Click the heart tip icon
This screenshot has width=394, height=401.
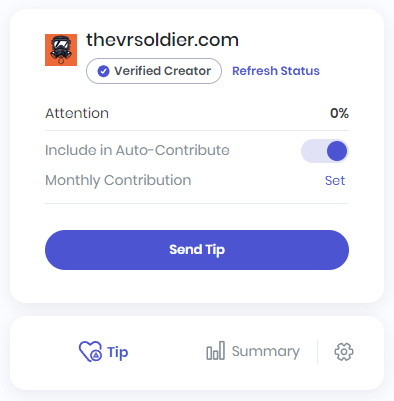coord(90,352)
